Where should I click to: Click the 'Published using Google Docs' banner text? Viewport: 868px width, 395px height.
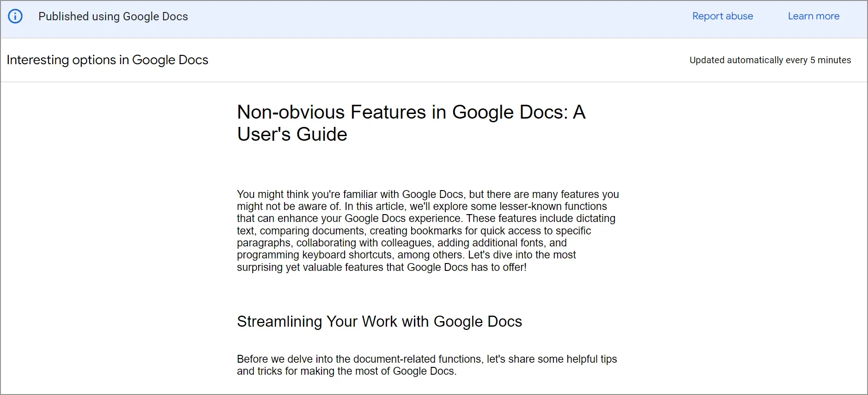tap(113, 17)
